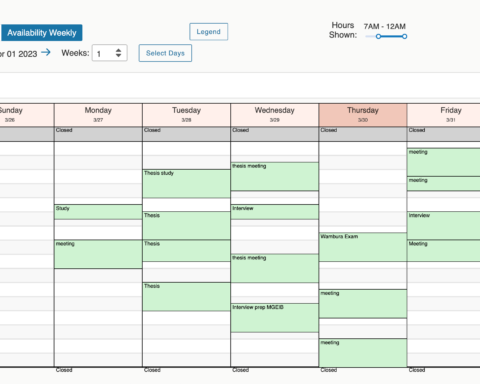Adjust the left handle of hours slider
Viewport: 480px width, 384px height.
pos(378,36)
